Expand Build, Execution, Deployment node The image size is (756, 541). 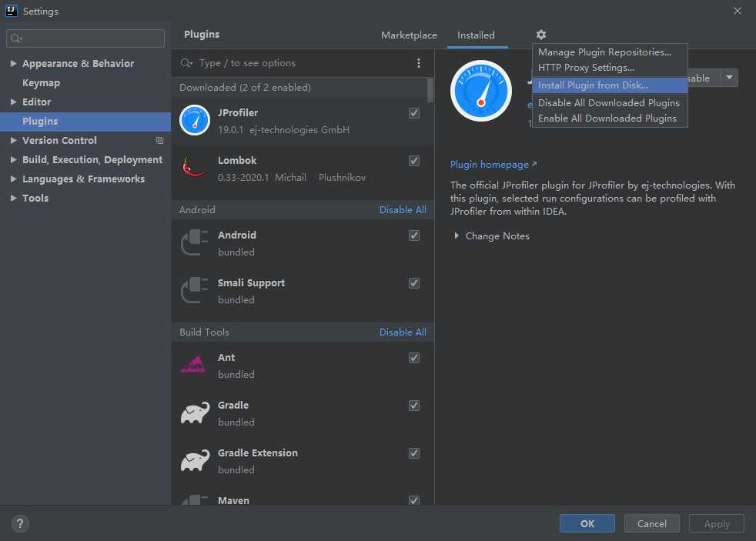[14, 159]
